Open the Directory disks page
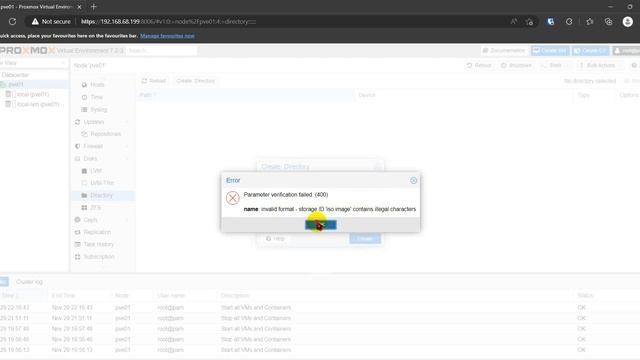640x360 pixels. [101, 195]
